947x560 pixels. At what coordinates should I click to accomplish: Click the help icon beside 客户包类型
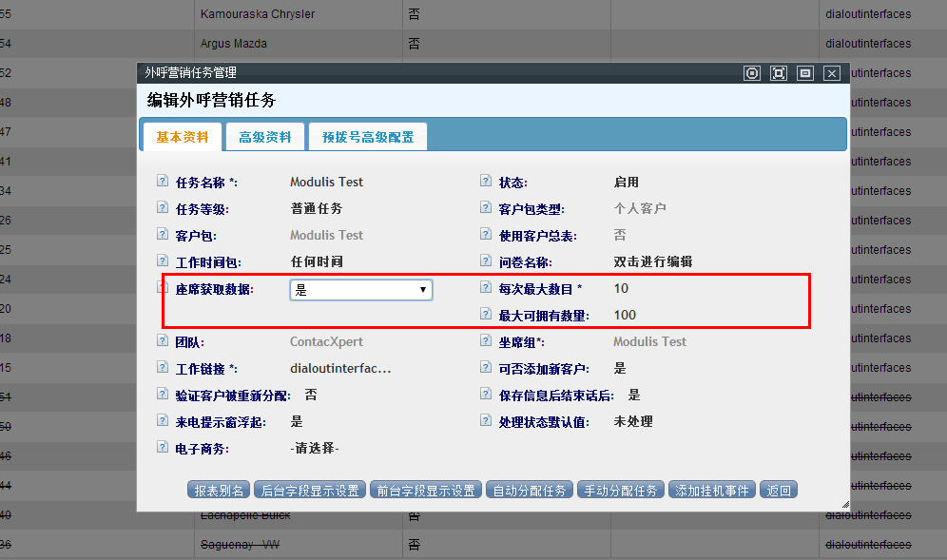(486, 208)
